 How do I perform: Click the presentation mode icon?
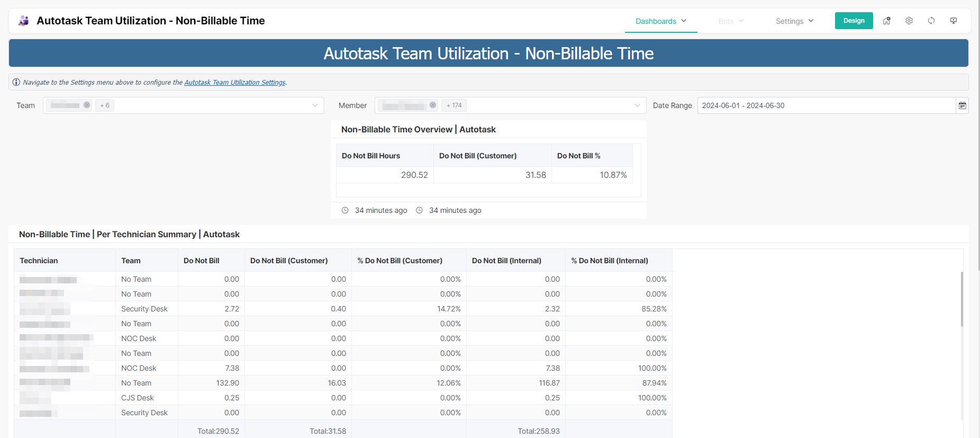(x=954, y=21)
